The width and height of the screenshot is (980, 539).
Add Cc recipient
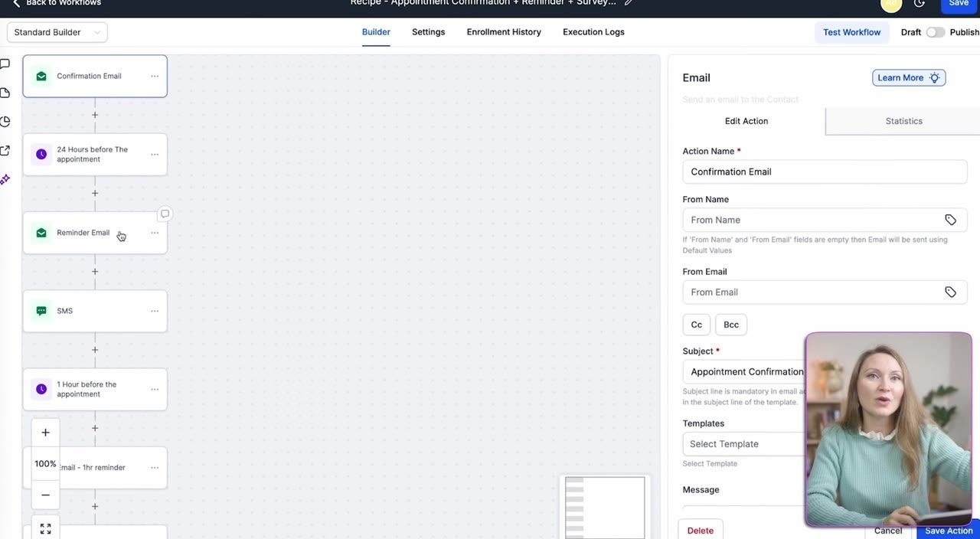[697, 325]
